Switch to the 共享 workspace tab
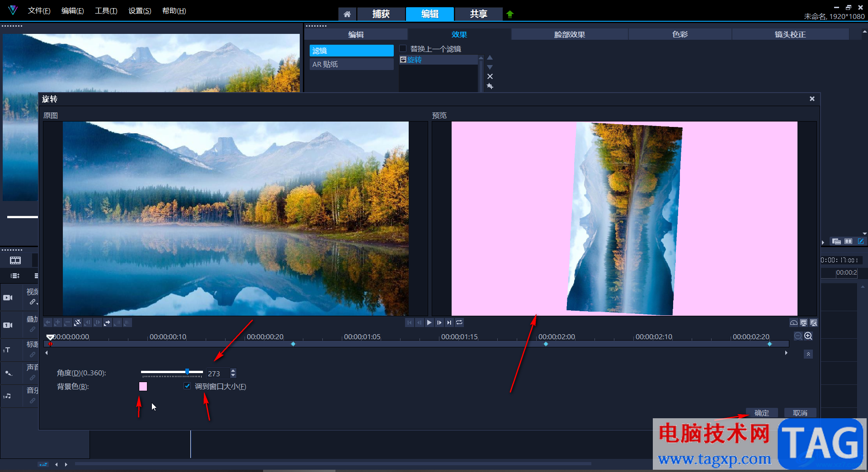 [478, 14]
